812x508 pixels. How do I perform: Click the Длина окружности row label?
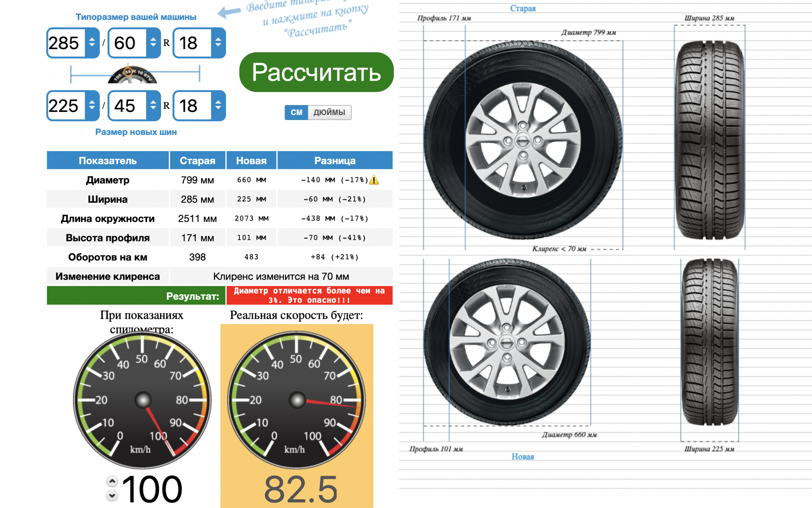coord(108,218)
